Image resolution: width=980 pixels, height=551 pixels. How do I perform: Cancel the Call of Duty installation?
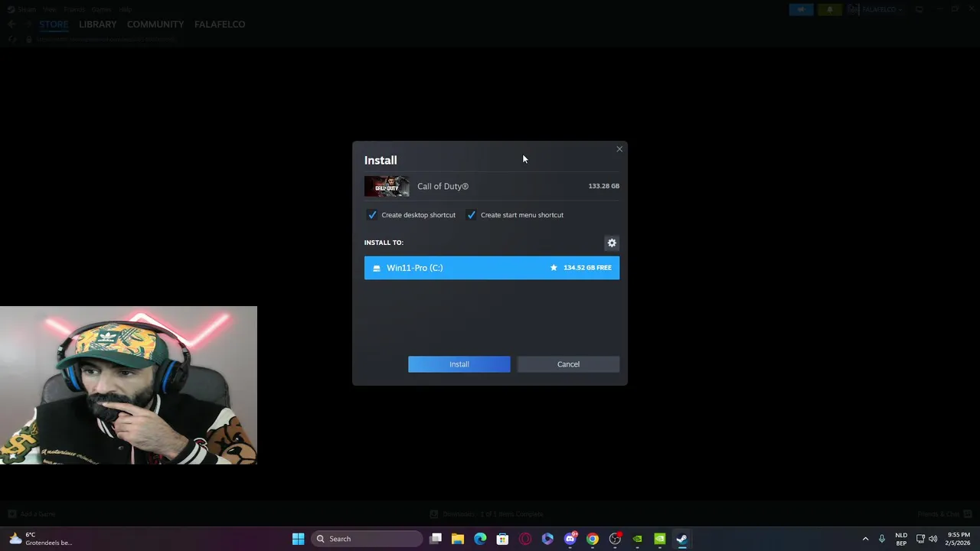(x=568, y=364)
